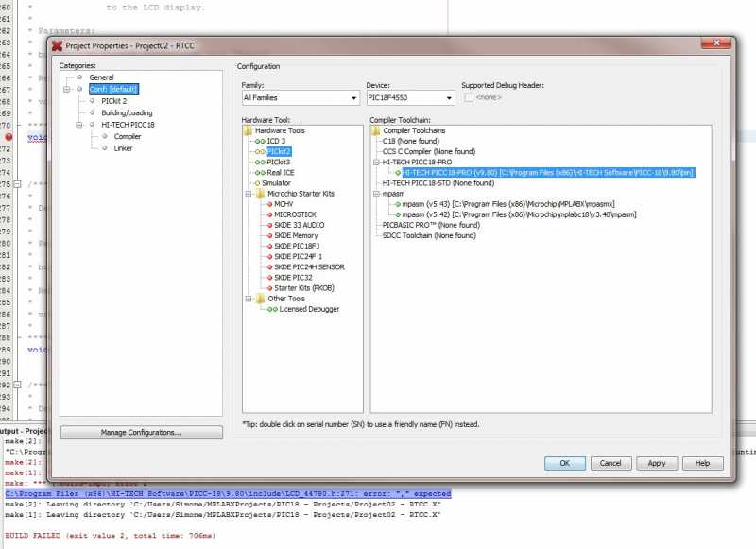Select C18 (None found) toolchain
This screenshot has height=549, width=756.
coord(411,141)
